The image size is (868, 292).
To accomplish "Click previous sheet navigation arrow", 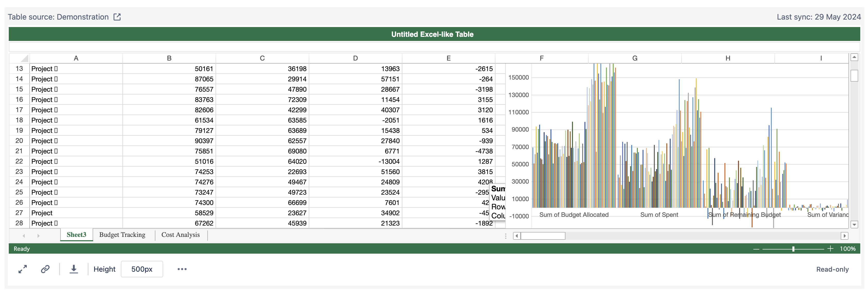I will pos(24,236).
